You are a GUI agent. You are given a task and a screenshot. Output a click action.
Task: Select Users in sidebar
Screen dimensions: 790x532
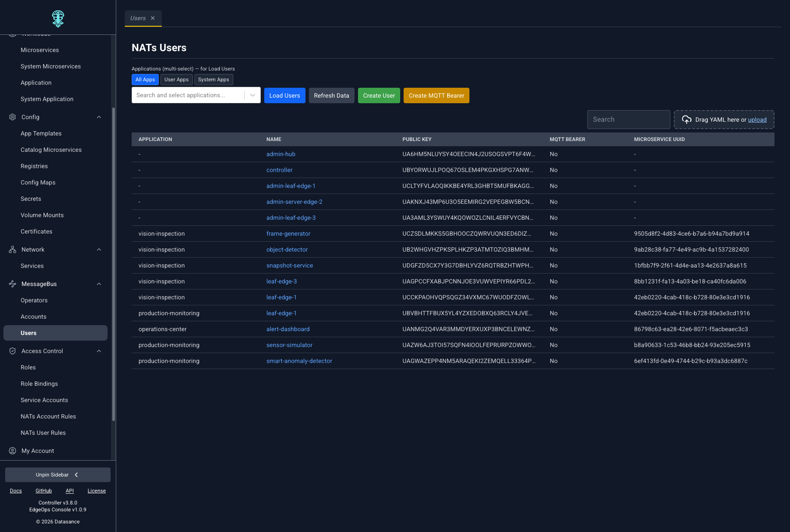(56, 333)
